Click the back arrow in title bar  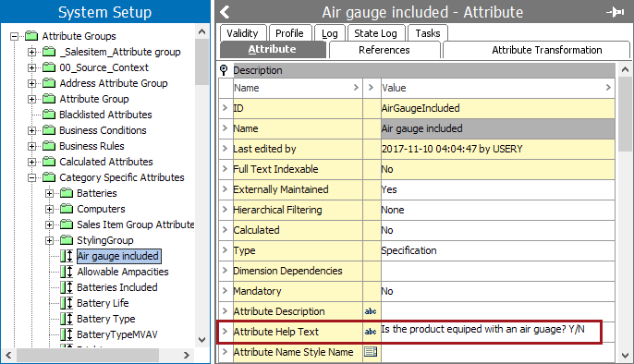pyautogui.click(x=225, y=12)
